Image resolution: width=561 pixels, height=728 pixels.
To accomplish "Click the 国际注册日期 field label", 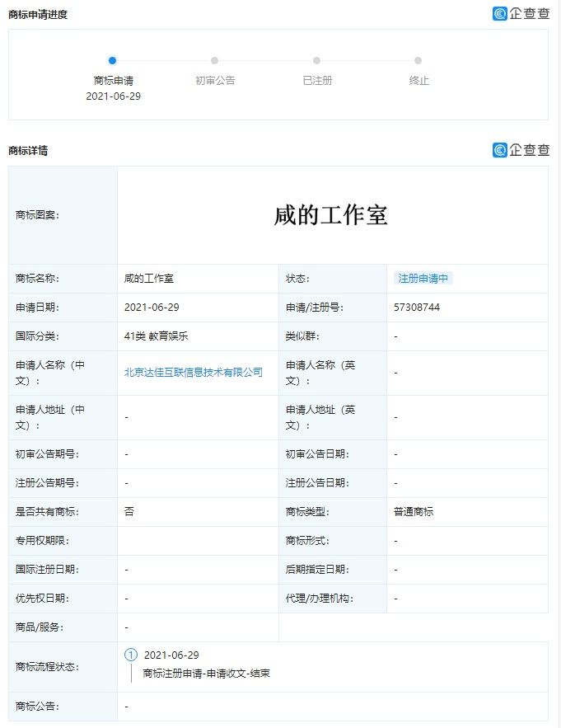I will 47,569.
